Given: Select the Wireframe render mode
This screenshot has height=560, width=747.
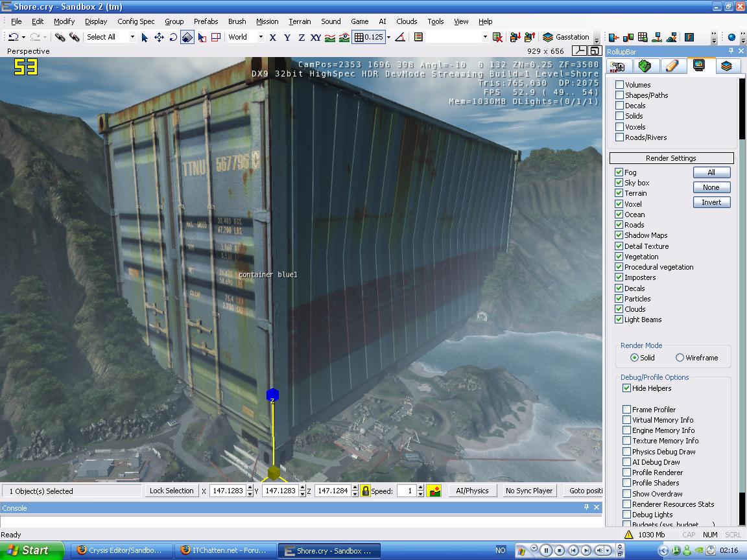Looking at the screenshot, I should [x=680, y=358].
